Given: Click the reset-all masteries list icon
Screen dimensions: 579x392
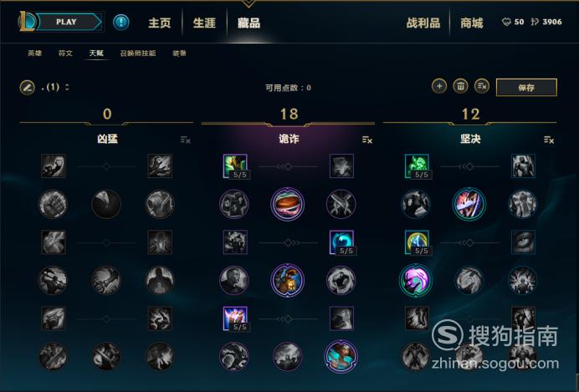Looking at the screenshot, I should coord(482,86).
